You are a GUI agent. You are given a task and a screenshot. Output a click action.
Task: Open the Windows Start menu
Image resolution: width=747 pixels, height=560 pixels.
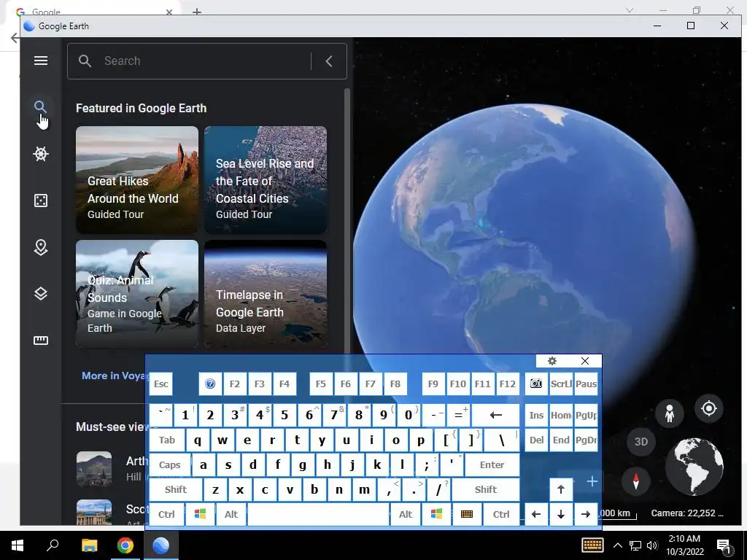[18, 545]
